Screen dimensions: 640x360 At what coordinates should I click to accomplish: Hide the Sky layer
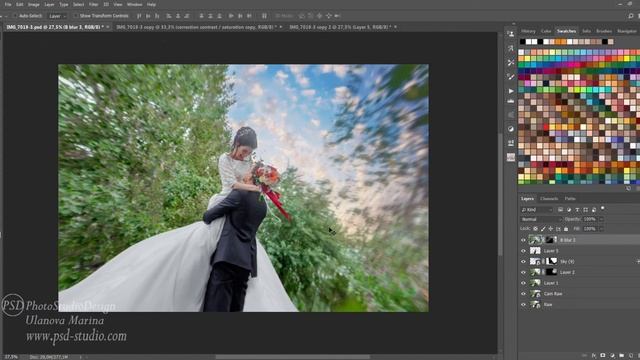(523, 261)
